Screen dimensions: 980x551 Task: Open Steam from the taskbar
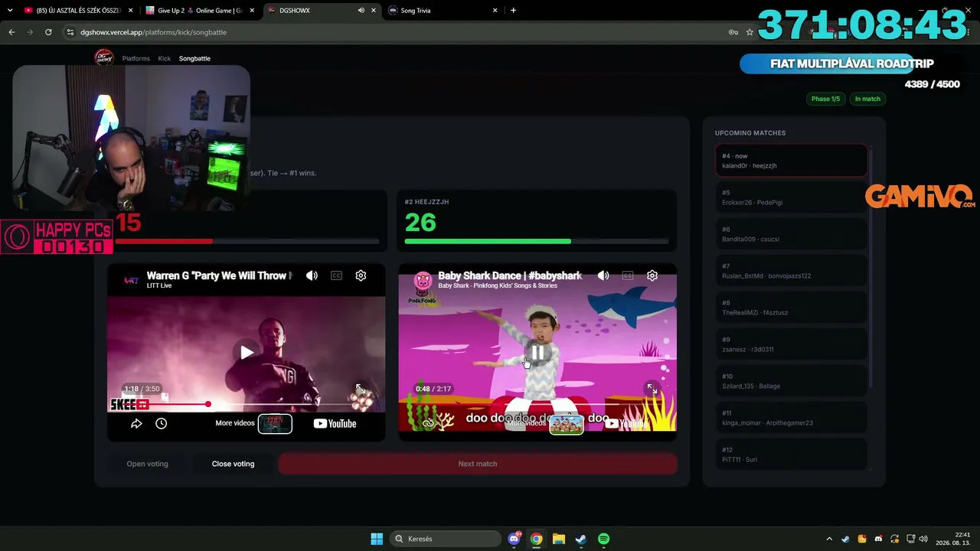[581, 539]
